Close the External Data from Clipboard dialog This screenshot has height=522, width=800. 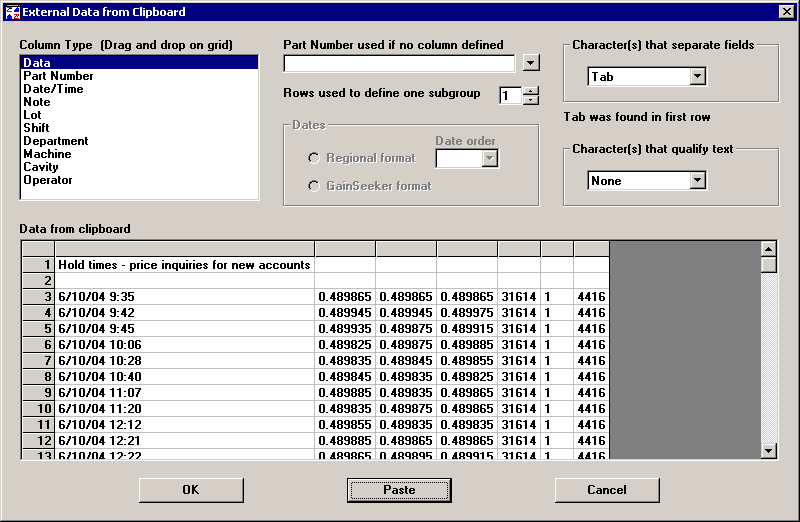click(x=786, y=11)
